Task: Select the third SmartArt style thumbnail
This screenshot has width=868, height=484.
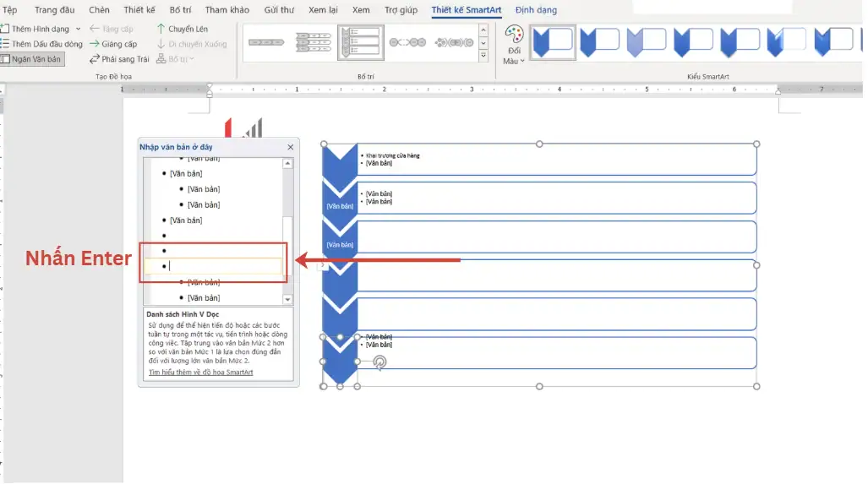Action: coord(646,42)
